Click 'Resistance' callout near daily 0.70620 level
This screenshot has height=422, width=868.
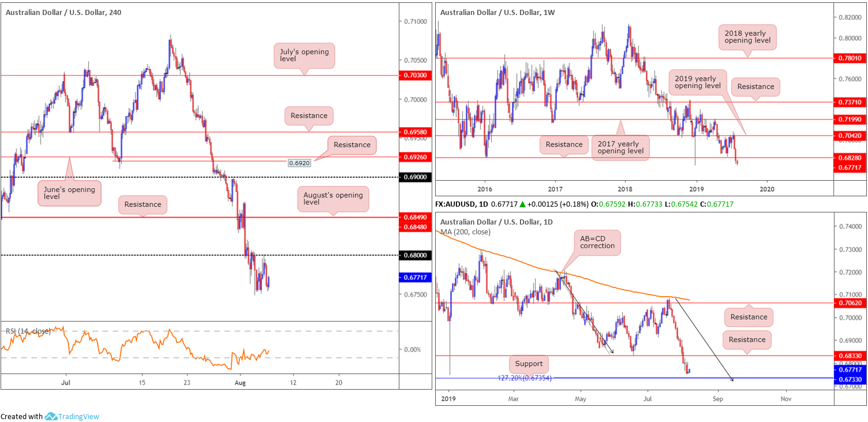pyautogui.click(x=749, y=317)
